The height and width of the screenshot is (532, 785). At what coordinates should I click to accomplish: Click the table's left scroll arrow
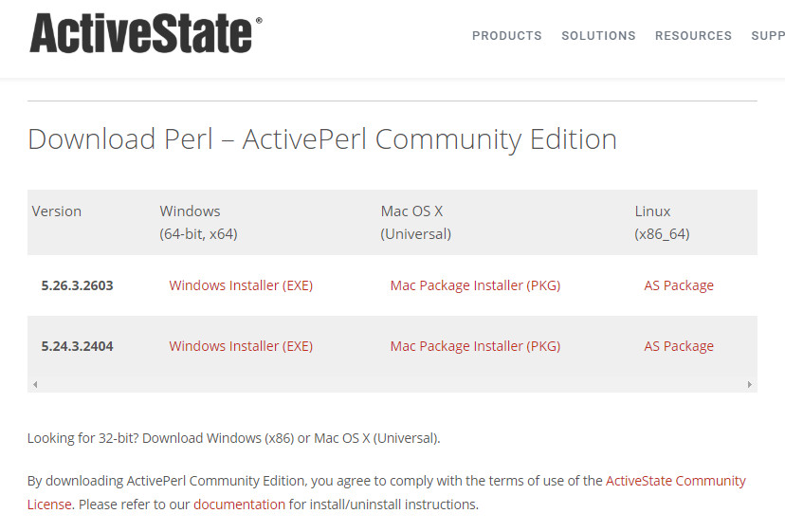pyautogui.click(x=35, y=384)
